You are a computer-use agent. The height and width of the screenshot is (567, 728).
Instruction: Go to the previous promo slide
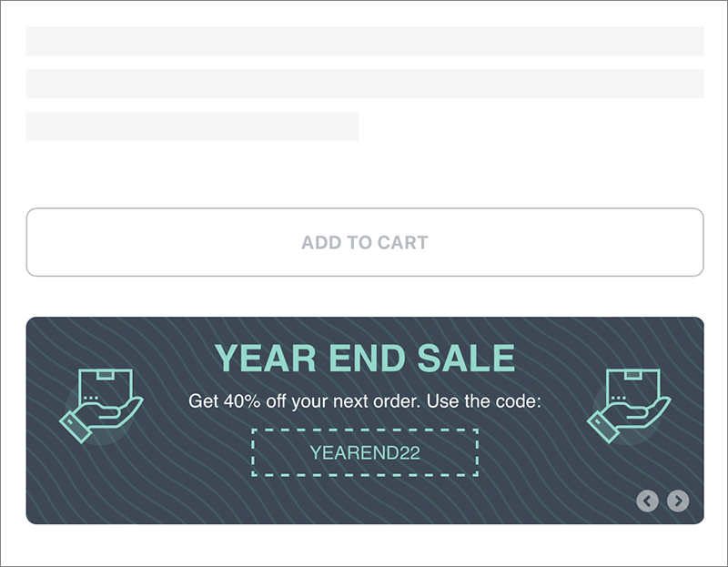point(647,501)
